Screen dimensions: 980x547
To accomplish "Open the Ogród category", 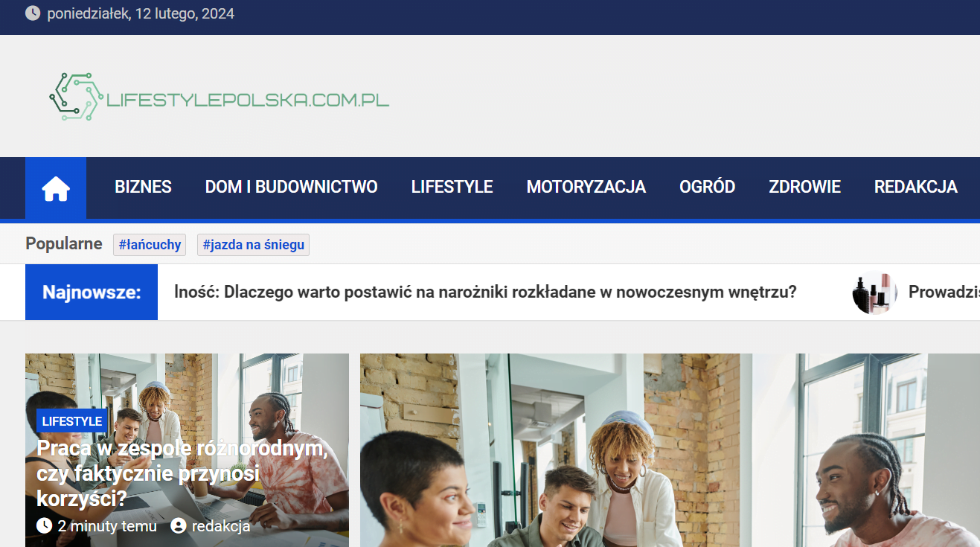I will coord(707,187).
